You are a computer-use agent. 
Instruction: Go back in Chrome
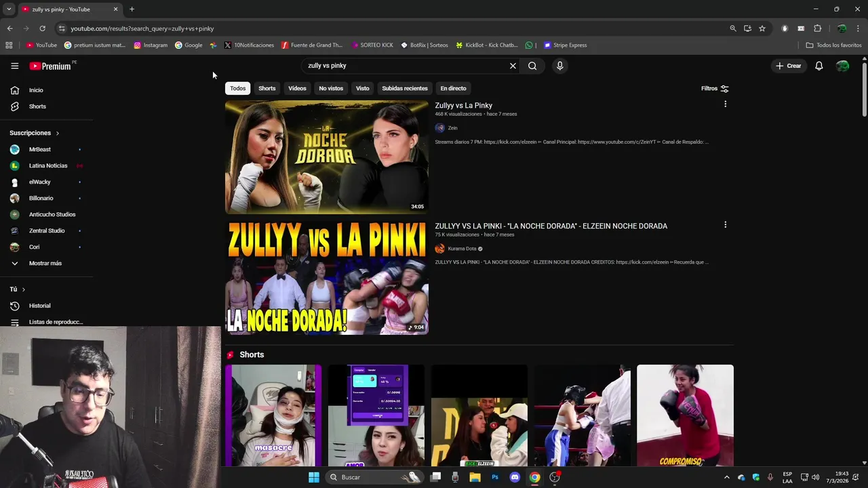click(9, 28)
